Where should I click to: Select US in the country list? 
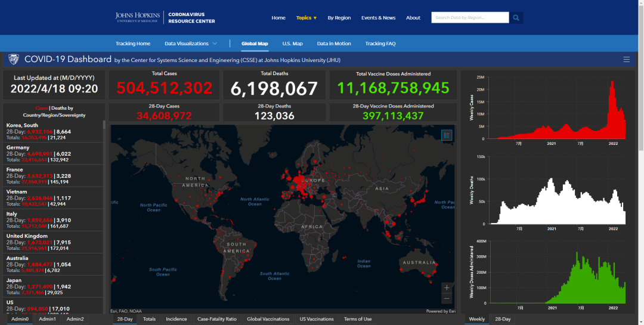(53, 306)
